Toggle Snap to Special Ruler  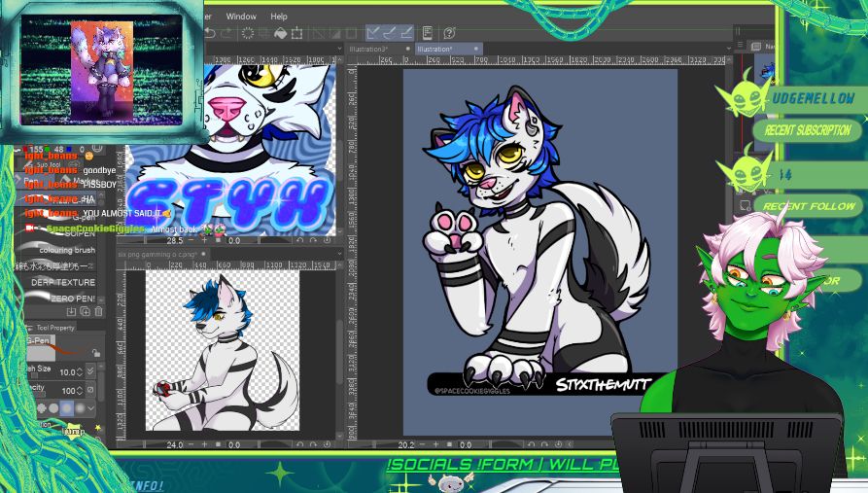pos(390,33)
